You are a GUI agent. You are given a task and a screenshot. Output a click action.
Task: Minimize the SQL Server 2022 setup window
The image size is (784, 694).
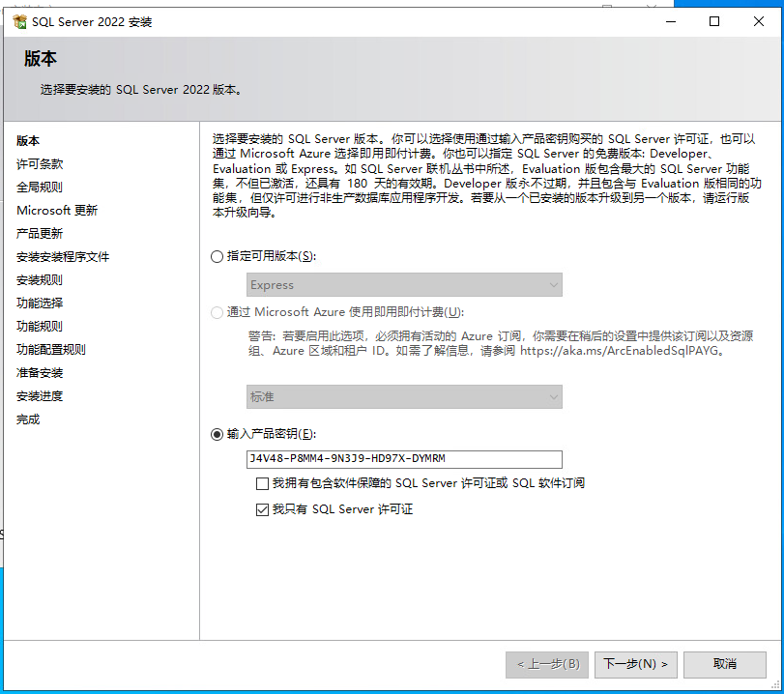pos(671,21)
